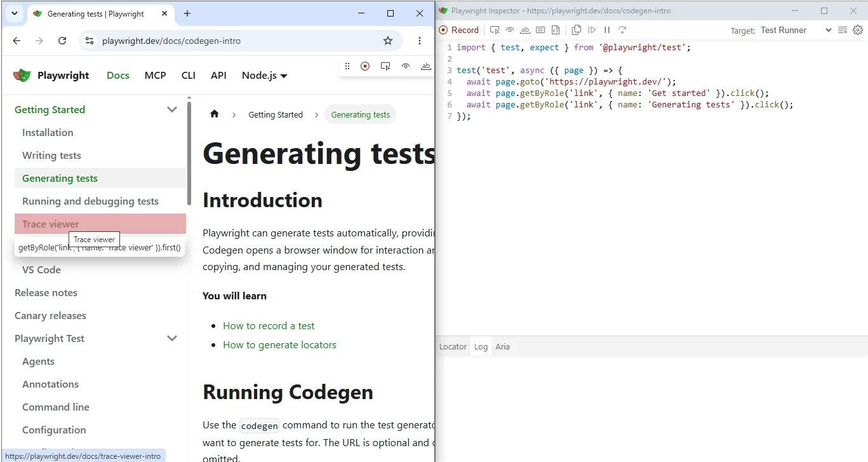868x462 pixels.
Task: Reload the page with Chrome refresh icon
Action: tap(62, 41)
